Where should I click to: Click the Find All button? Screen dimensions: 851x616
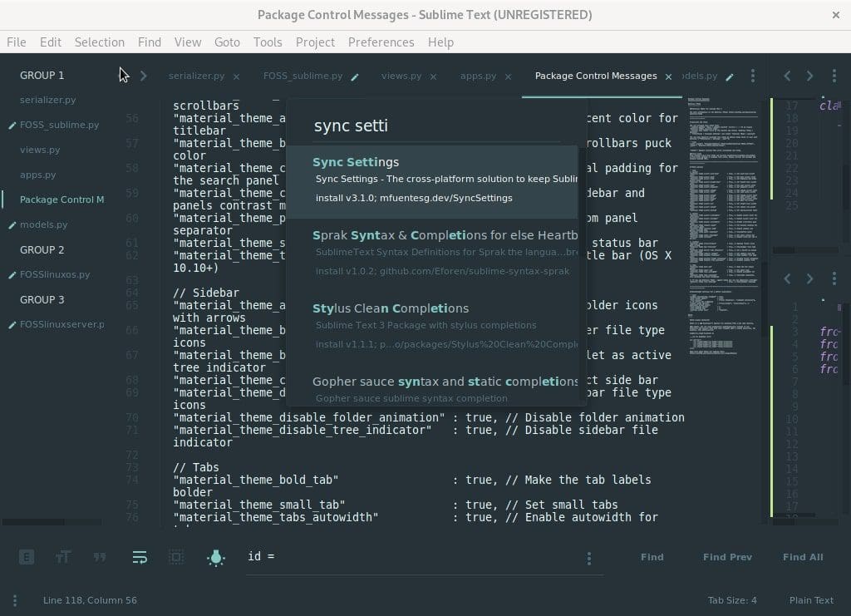click(802, 557)
